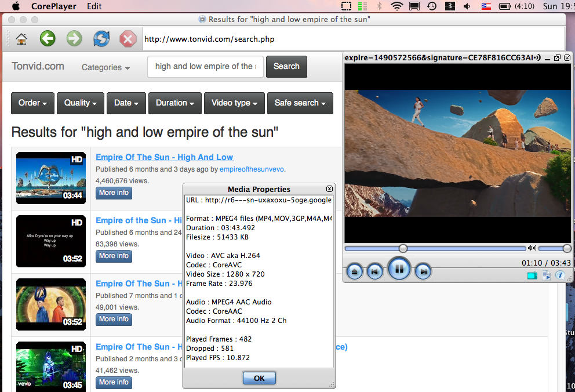Open the Apple menu

[x=16, y=6]
